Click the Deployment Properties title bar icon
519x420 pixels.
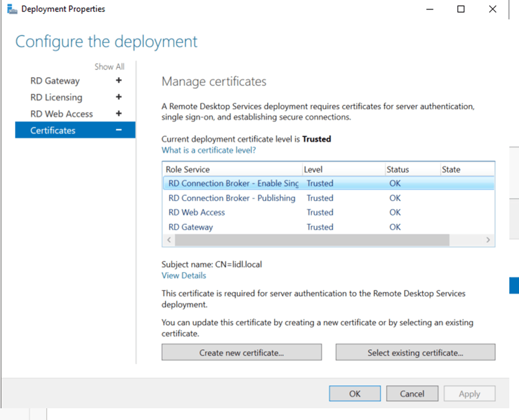[11, 9]
